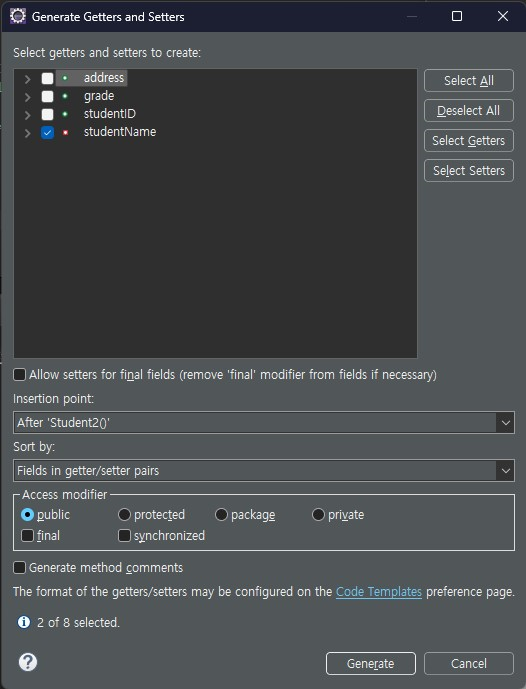Click the green field icon beside studentID

point(65,114)
